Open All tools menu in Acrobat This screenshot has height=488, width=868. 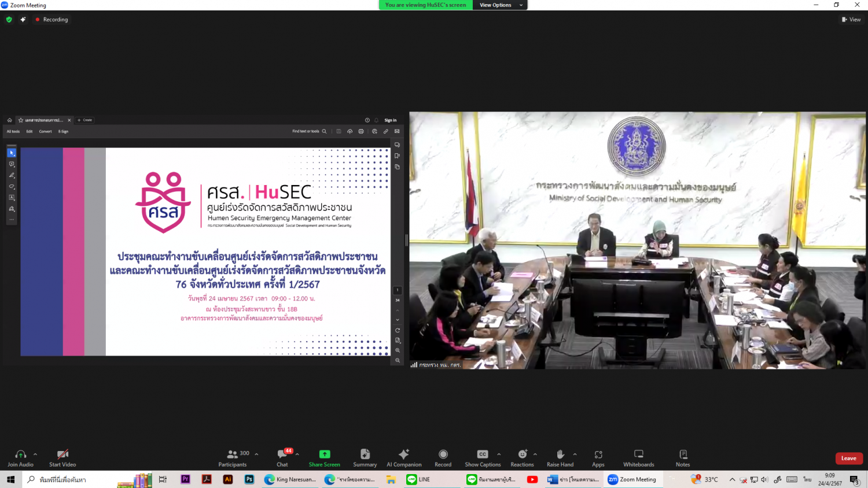[x=13, y=131]
